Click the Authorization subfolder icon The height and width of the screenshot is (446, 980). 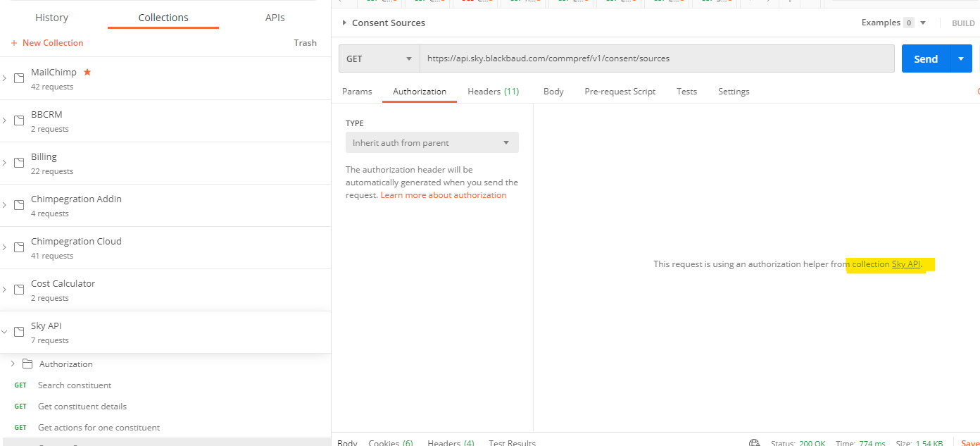point(27,364)
